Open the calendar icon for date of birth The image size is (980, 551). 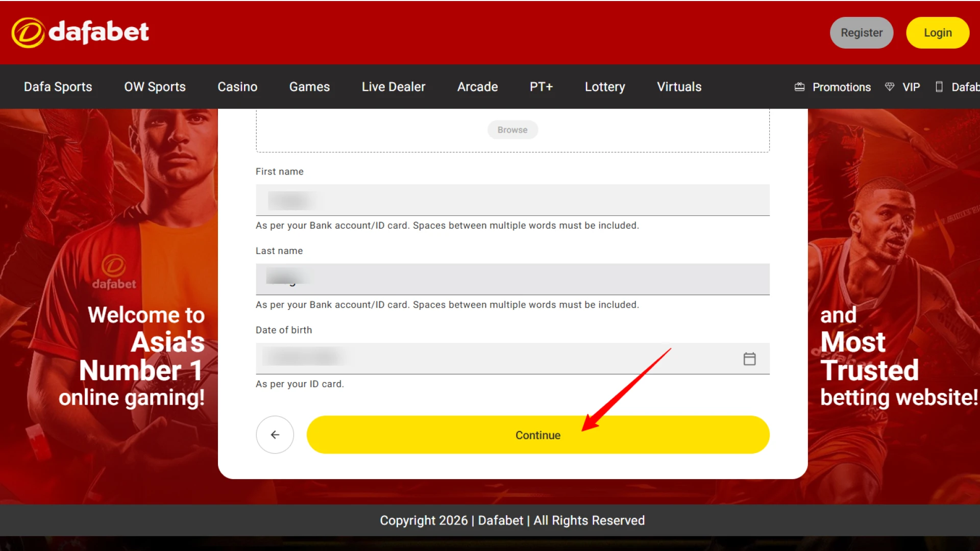(x=749, y=359)
